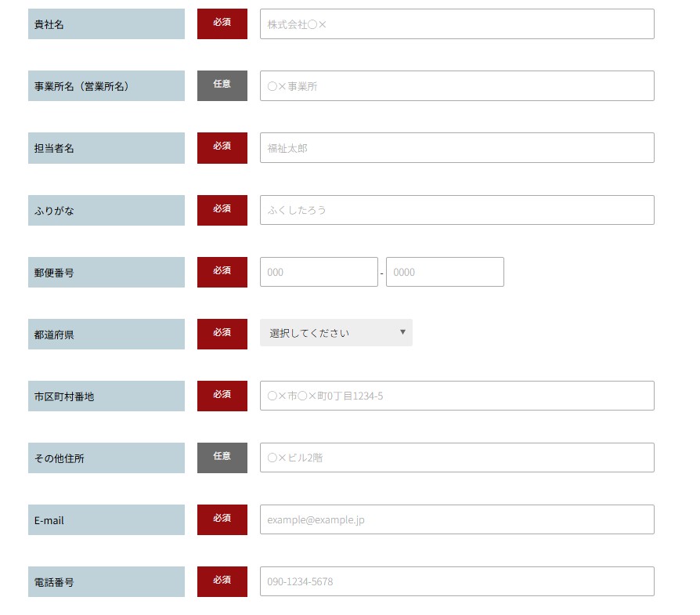Click the second postal code box (0000)

point(445,272)
